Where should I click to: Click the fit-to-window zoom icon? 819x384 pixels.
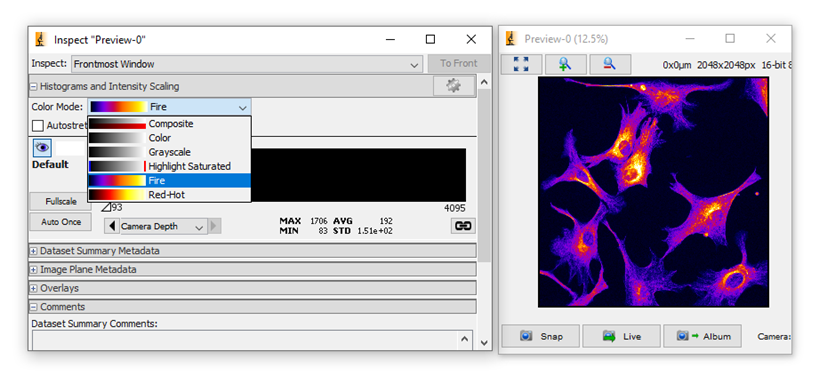coord(521,64)
